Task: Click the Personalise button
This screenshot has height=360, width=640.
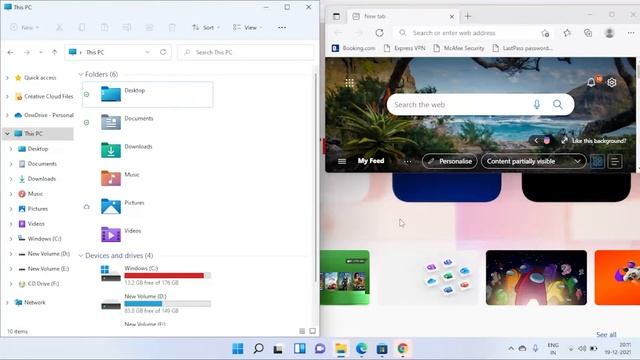Action: [x=449, y=161]
